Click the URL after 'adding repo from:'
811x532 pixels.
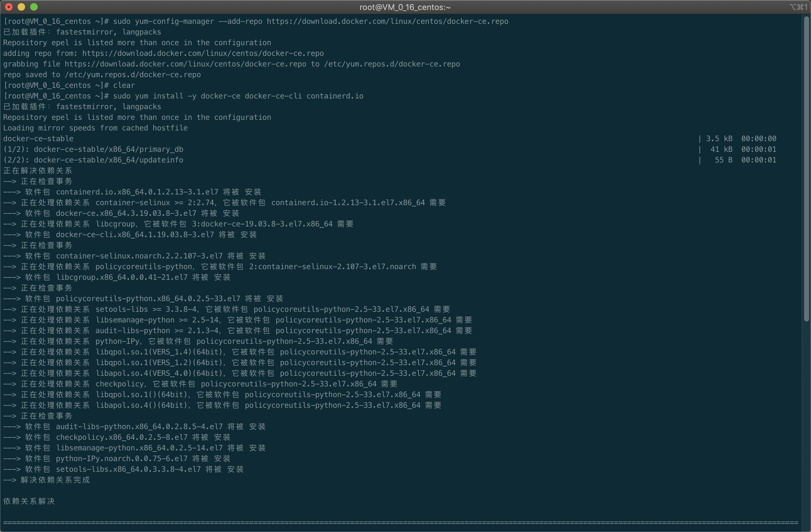[x=203, y=53]
